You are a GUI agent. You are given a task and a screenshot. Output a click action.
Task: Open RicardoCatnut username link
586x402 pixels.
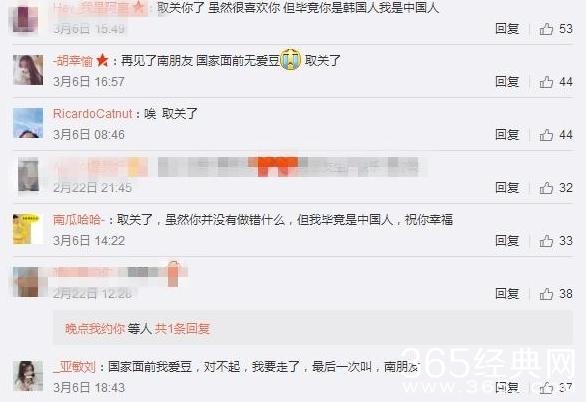pos(93,114)
